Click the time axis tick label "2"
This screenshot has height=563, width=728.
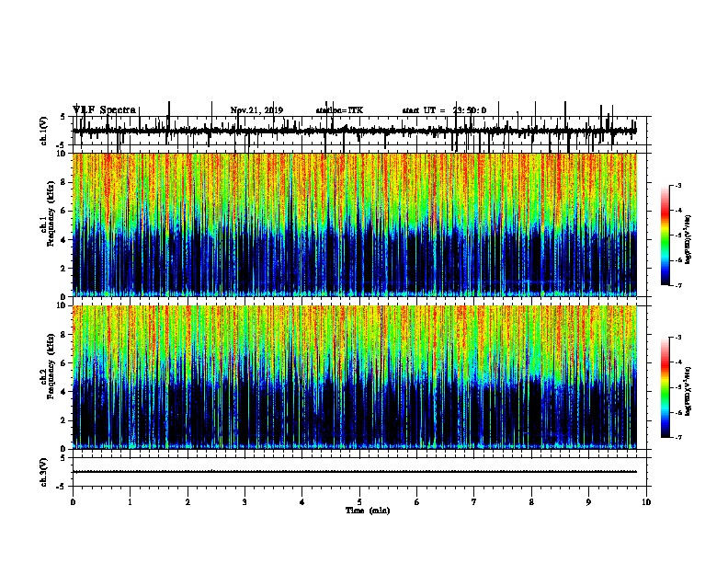188,502
